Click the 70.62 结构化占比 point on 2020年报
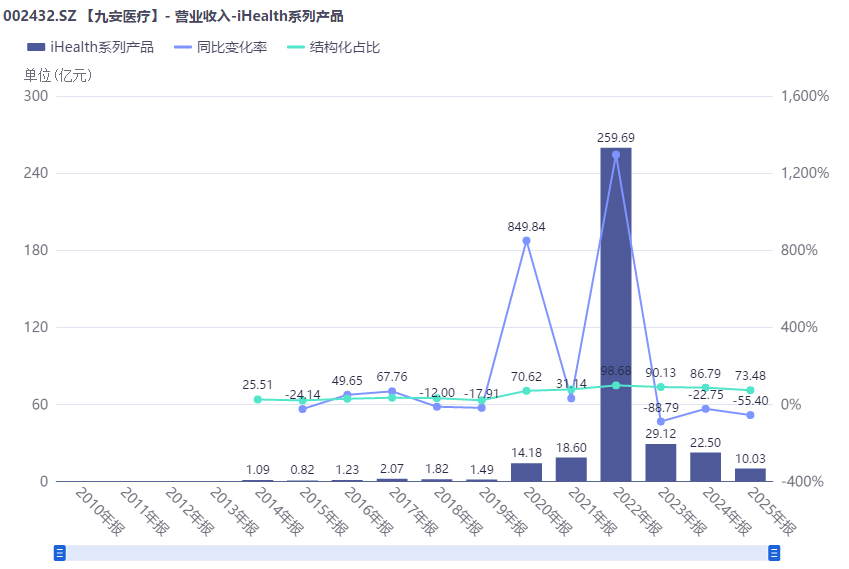This screenshot has height=569, width=849. (526, 391)
